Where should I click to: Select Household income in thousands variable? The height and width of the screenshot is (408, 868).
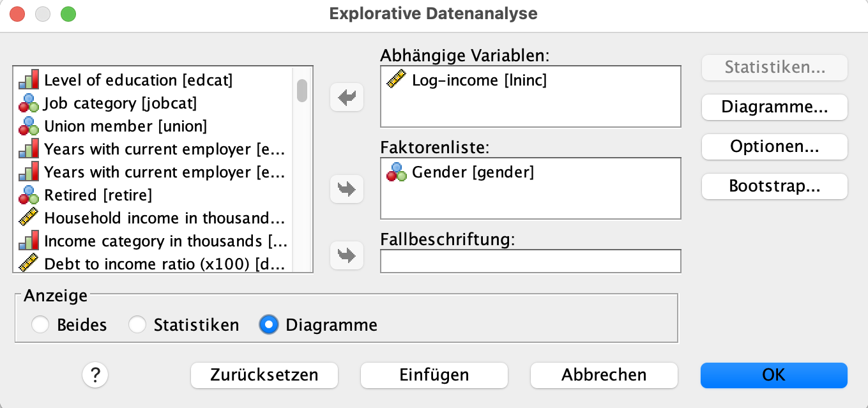click(x=153, y=218)
